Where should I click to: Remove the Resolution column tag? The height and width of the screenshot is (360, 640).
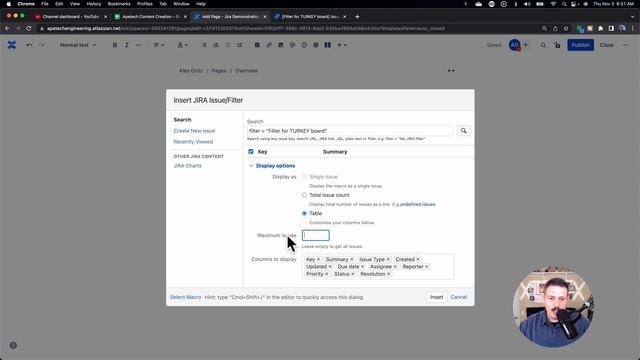pyautogui.click(x=389, y=274)
